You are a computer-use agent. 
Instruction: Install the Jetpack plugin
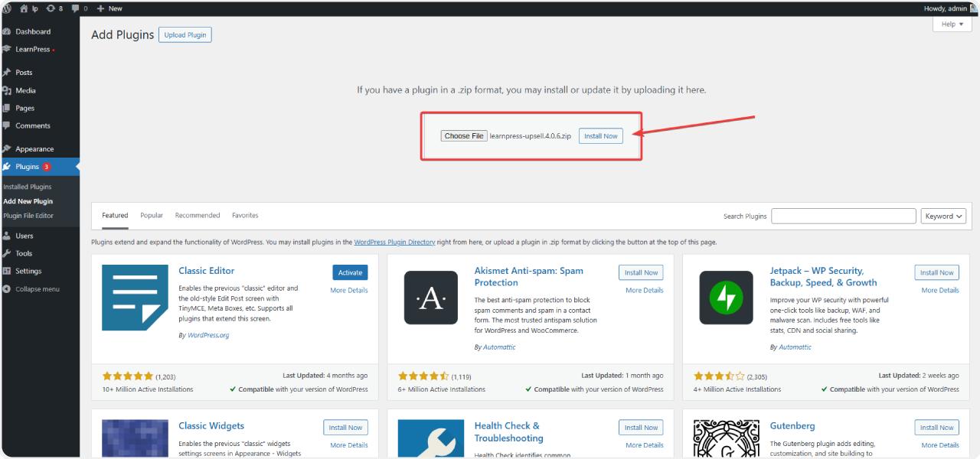pos(936,272)
